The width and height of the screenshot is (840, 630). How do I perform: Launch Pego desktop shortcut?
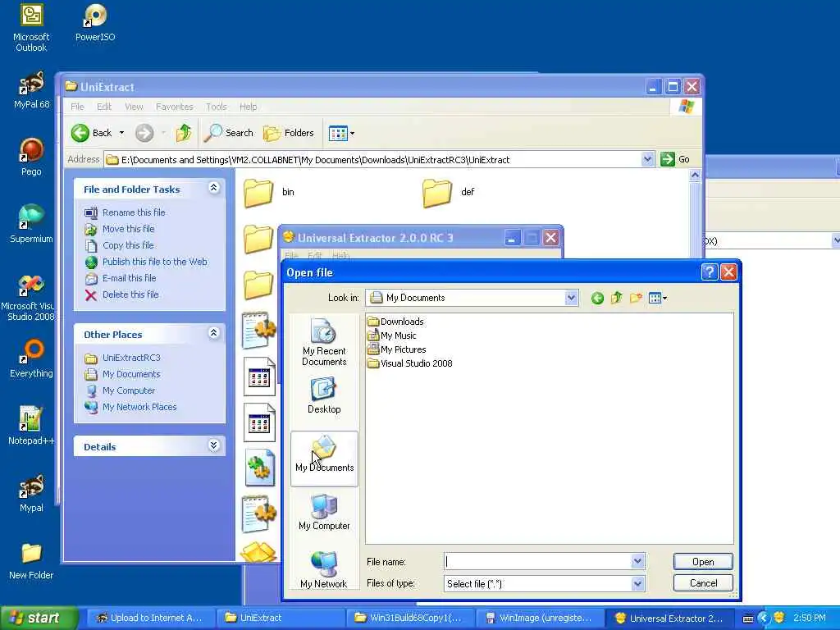coord(31,157)
